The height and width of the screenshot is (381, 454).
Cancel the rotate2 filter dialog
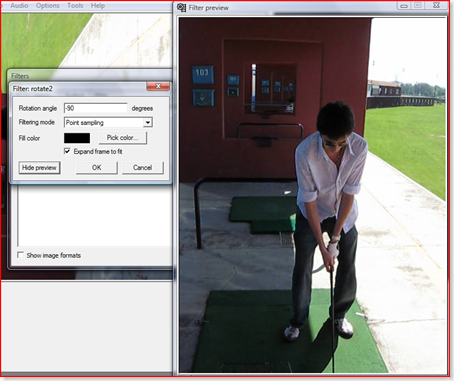click(143, 168)
